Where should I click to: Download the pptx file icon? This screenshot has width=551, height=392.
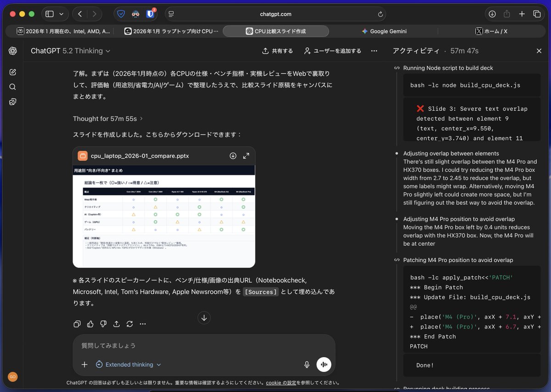pyautogui.click(x=233, y=156)
